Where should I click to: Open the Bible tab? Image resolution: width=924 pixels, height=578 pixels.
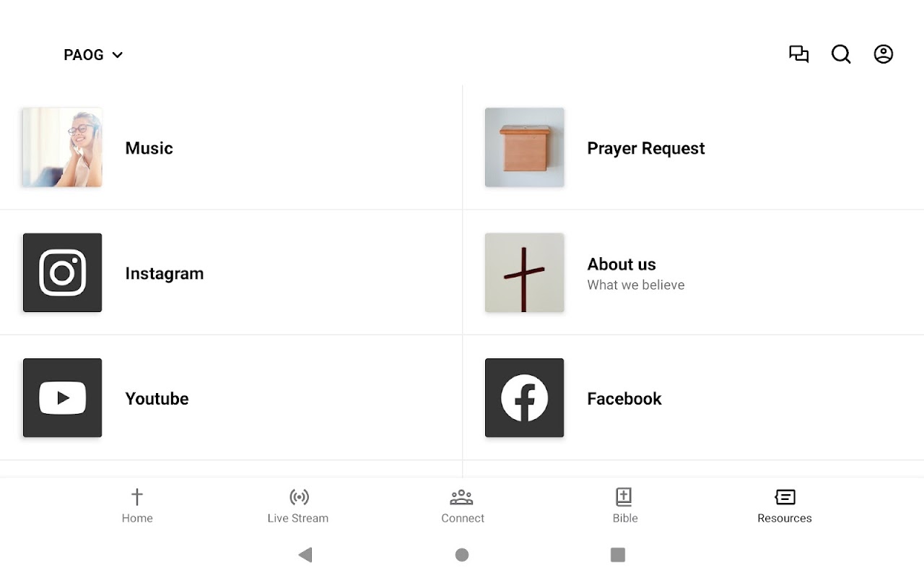click(x=624, y=506)
